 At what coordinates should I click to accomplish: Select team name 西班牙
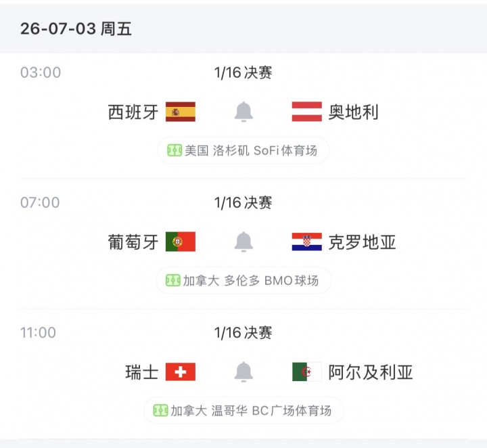133,112
